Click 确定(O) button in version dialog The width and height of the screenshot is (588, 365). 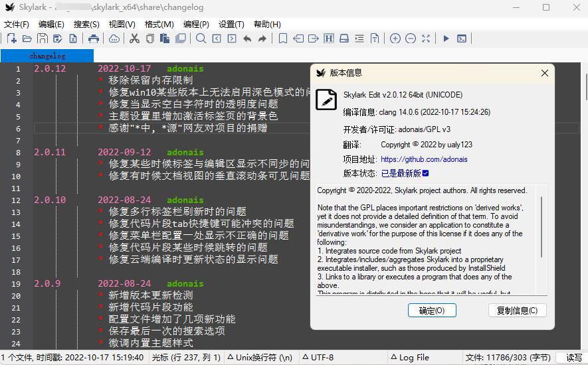tap(432, 311)
